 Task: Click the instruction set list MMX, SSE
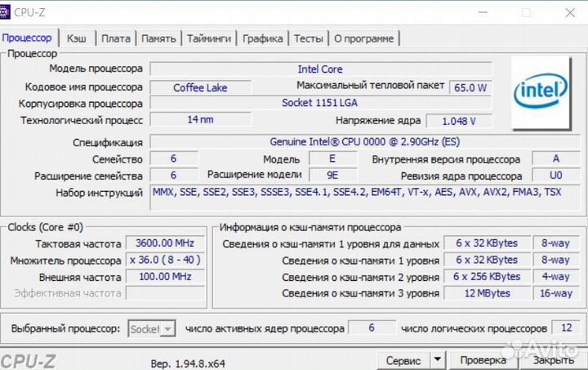[365, 197]
